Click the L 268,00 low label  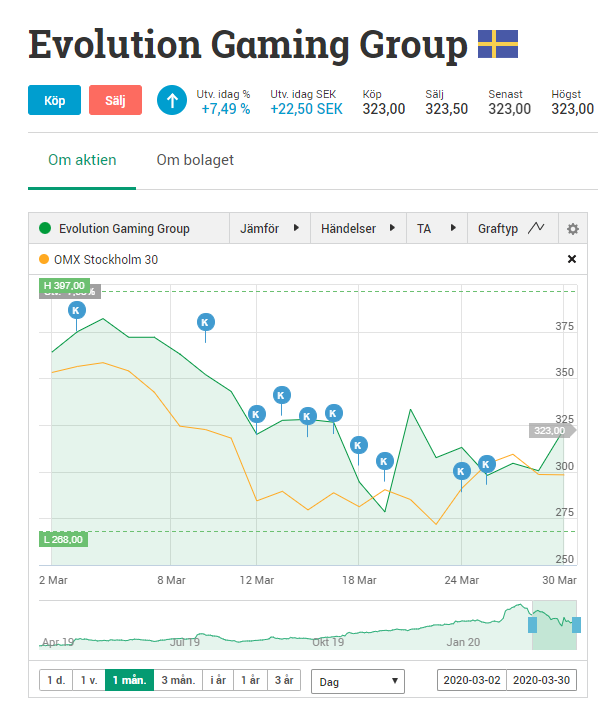[63, 540]
